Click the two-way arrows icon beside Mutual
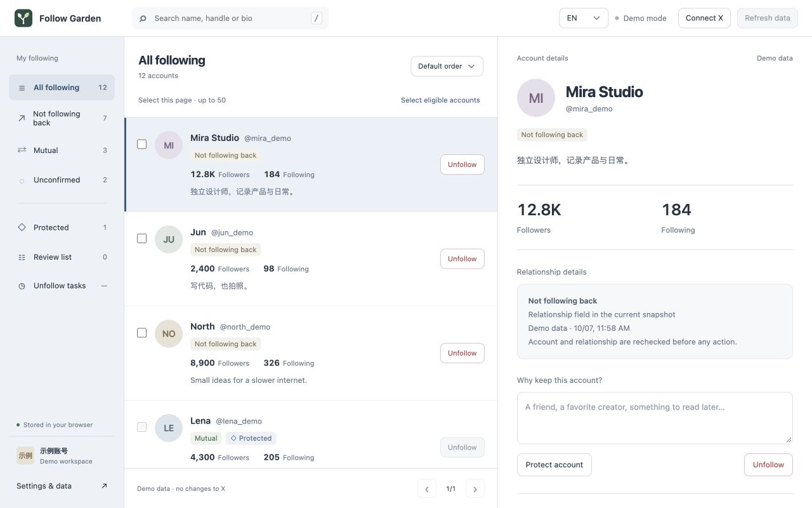The image size is (812, 508). [x=22, y=150]
